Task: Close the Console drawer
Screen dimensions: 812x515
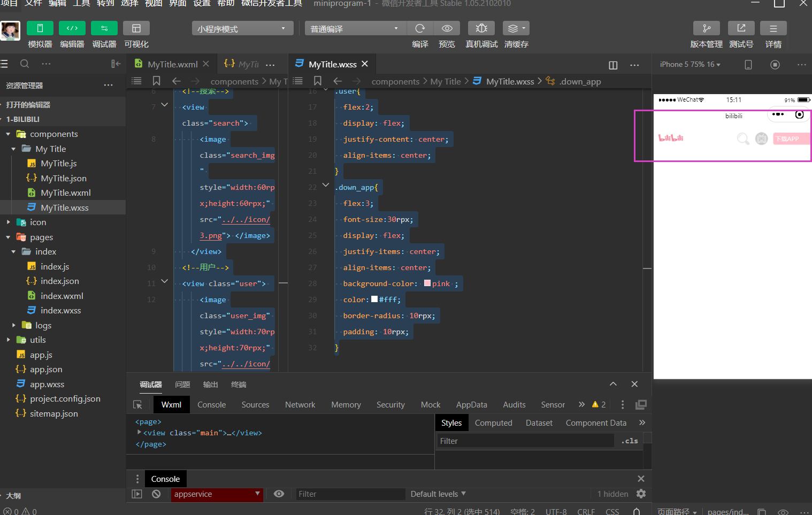Action: point(641,479)
